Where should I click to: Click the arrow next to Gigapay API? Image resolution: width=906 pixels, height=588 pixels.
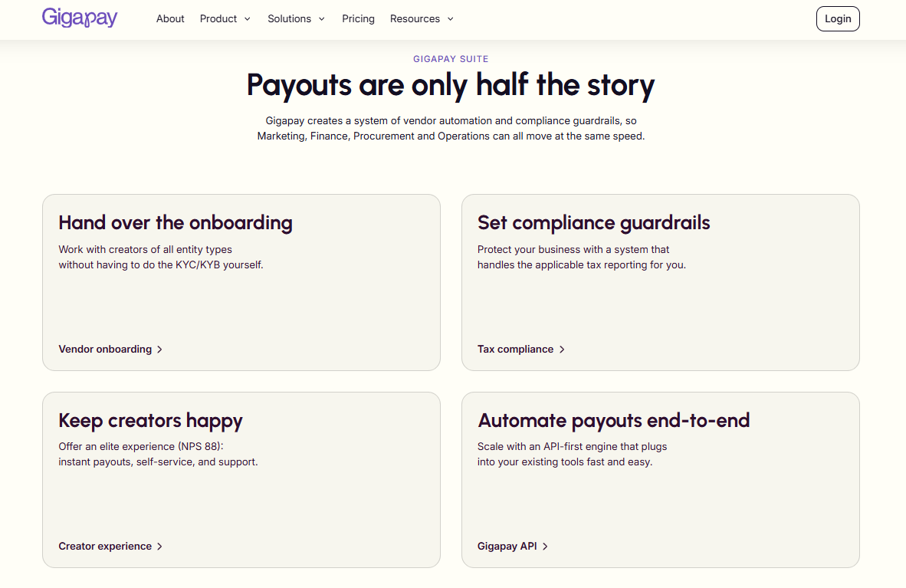545,547
